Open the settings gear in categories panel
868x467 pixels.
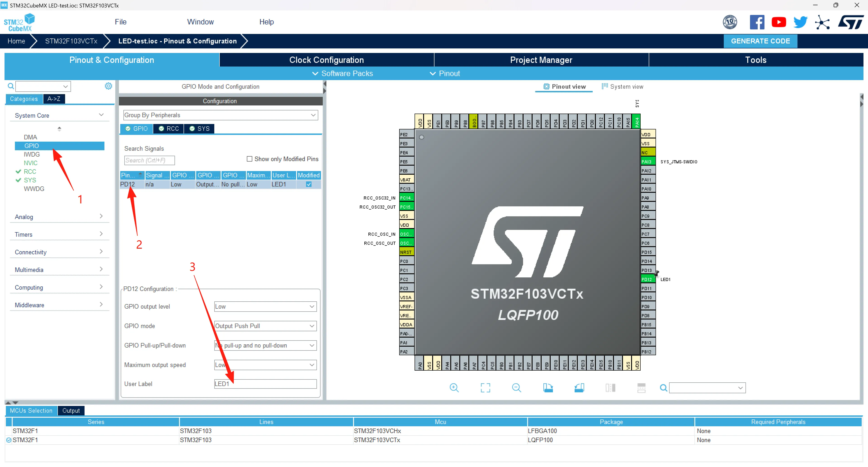point(108,86)
